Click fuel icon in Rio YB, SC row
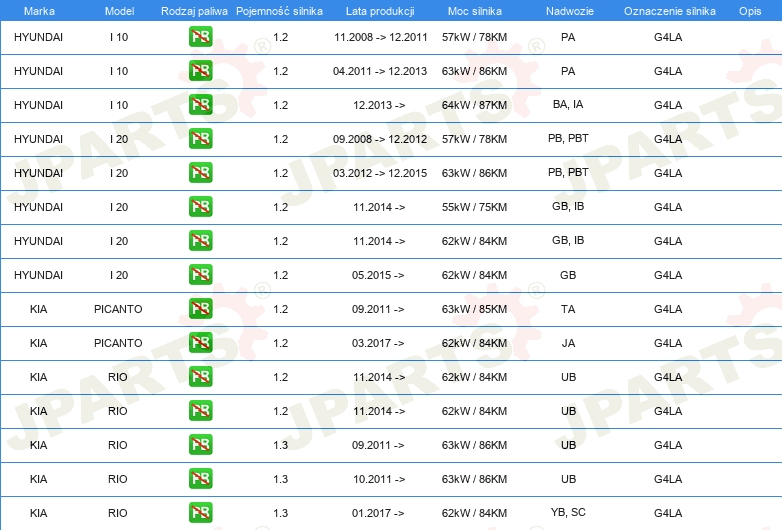This screenshot has height=530, width=782. (200, 513)
